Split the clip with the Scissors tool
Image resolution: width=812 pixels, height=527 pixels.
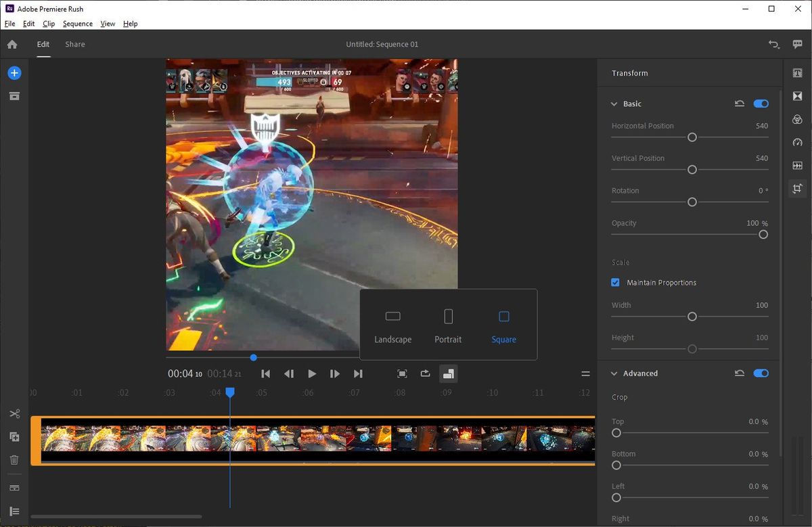pyautogui.click(x=15, y=413)
